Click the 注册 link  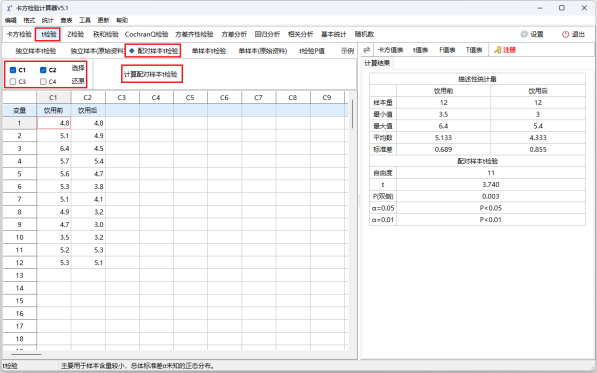point(509,50)
